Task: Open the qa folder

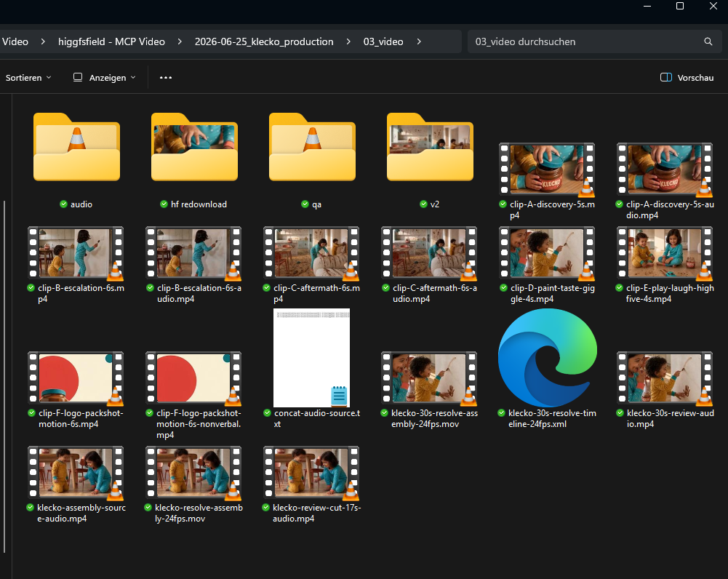Action: (x=313, y=147)
